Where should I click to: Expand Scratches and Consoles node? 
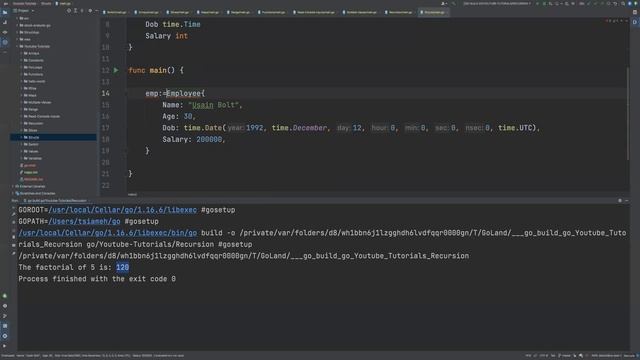13,193
